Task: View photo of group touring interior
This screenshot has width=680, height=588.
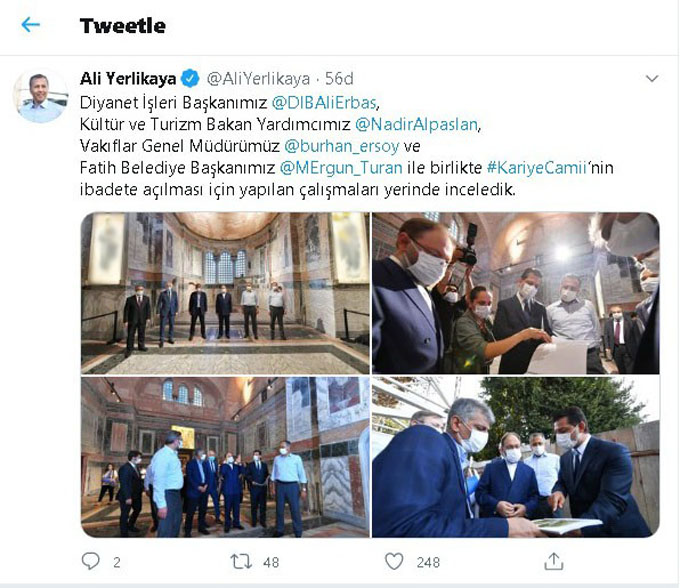Action: 225,457
